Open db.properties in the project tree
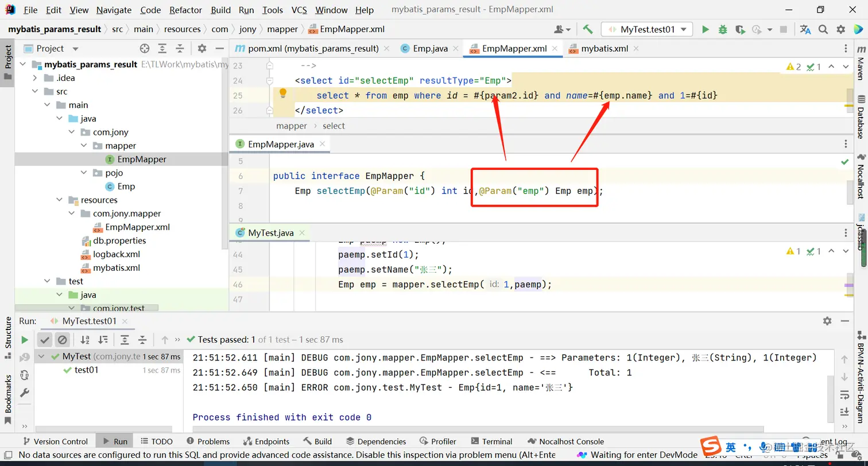868x466 pixels. [119, 241]
